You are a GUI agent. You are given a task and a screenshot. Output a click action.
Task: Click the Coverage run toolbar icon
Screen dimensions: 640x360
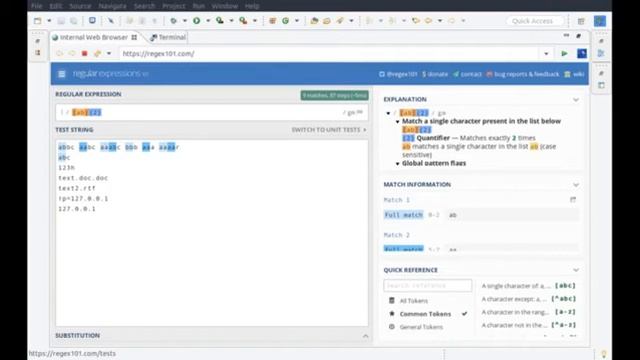(220, 20)
